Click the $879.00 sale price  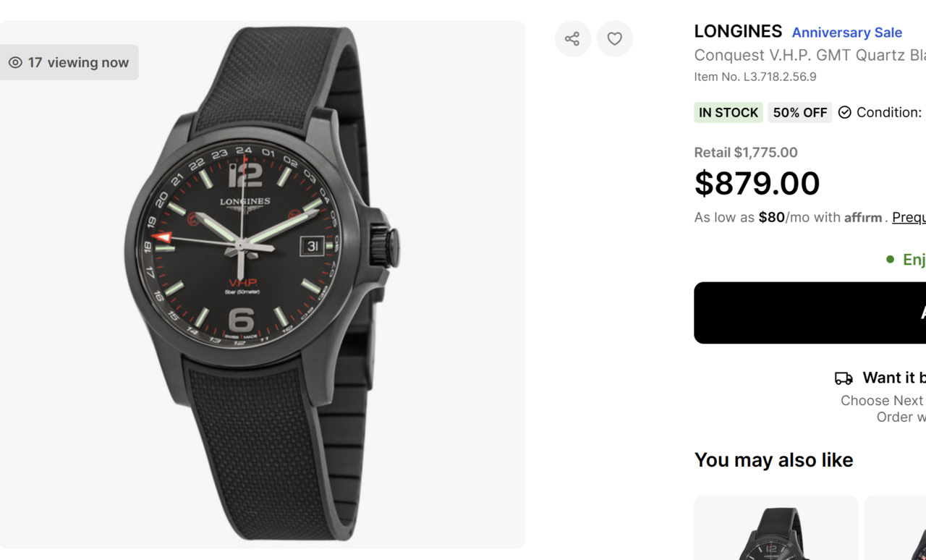(x=757, y=184)
